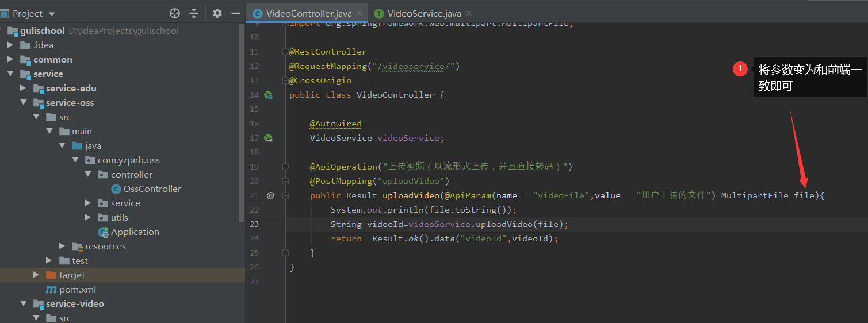Fold the annotations block at line 11
This screenshot has width=868, height=323.
(x=285, y=52)
